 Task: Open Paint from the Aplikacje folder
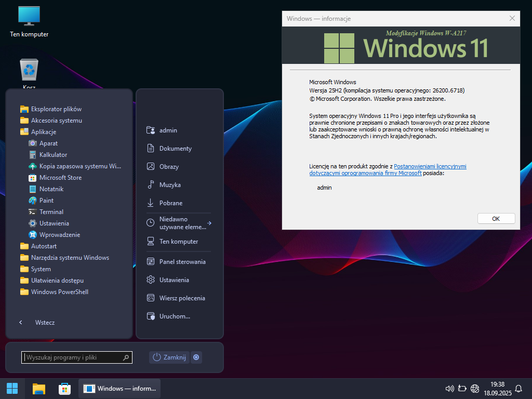(46, 201)
